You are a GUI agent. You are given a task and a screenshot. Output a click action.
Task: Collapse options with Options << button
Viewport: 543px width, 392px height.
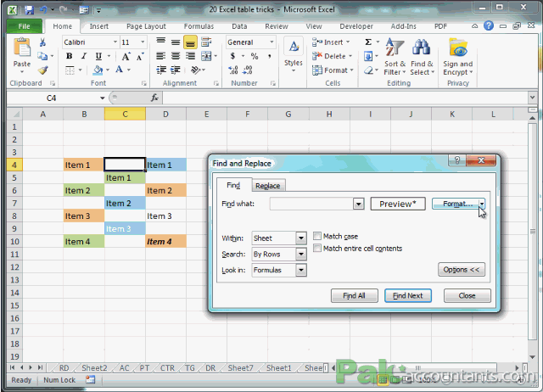click(x=462, y=270)
